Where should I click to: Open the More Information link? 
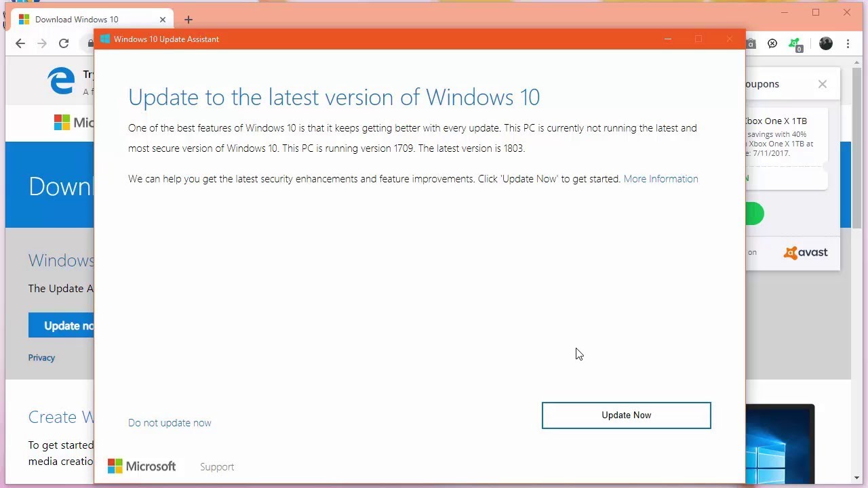click(x=660, y=179)
